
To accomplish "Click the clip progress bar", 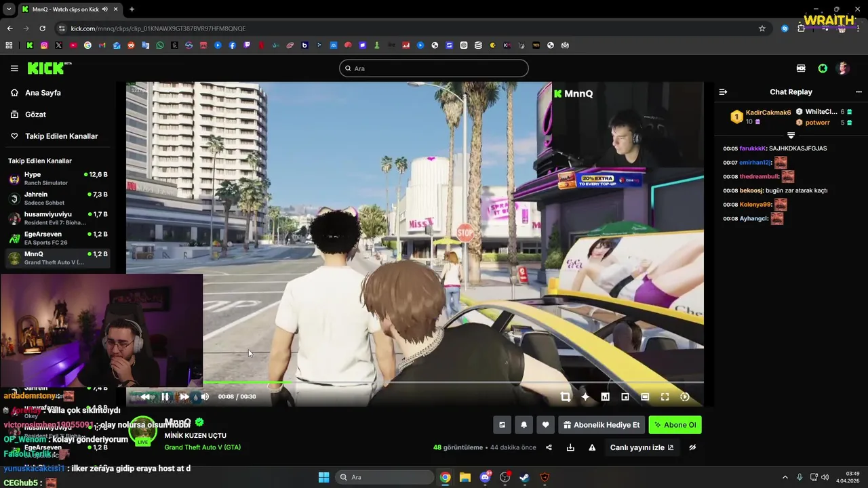I will 414,382.
